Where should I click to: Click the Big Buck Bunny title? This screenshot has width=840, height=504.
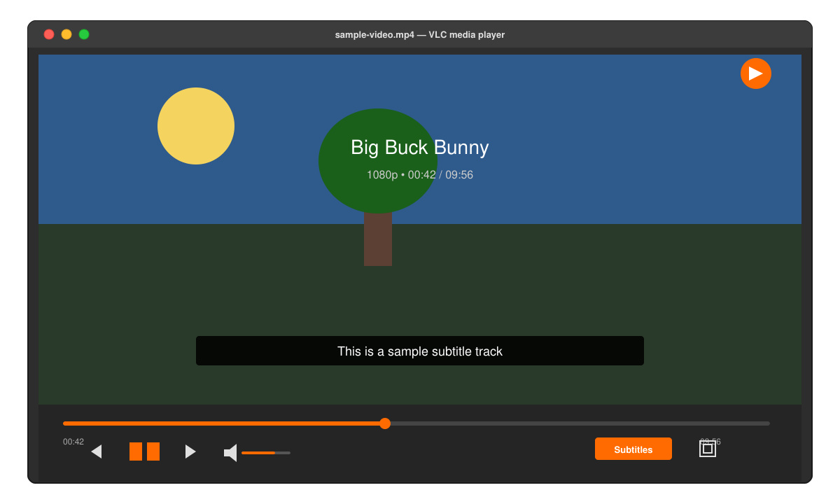click(x=420, y=148)
